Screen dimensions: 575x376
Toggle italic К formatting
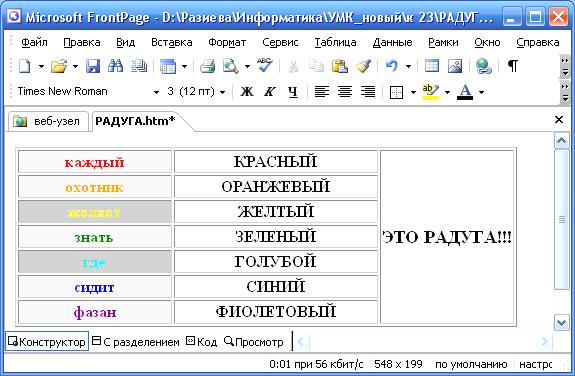point(270,92)
